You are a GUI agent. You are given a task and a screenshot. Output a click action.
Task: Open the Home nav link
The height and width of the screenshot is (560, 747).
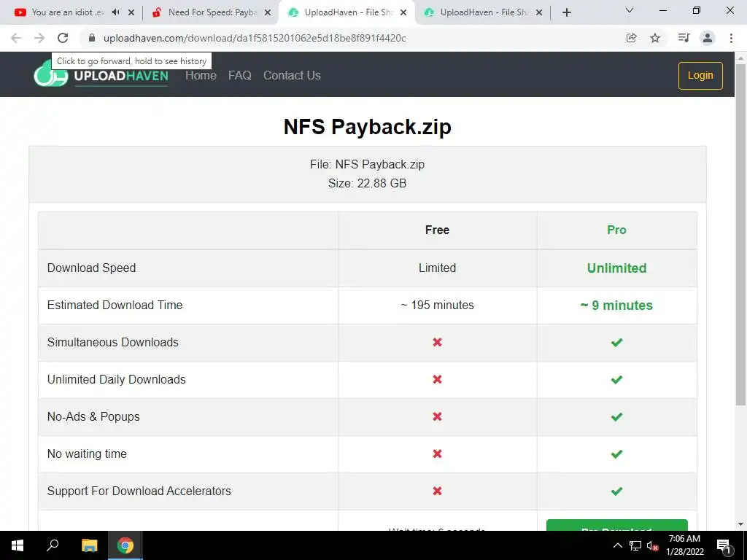pos(201,75)
